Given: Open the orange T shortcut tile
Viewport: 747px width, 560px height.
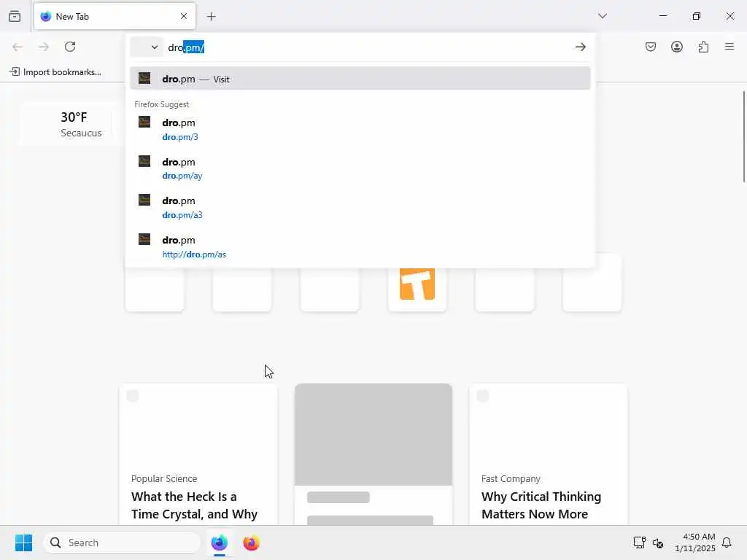Looking at the screenshot, I should tap(417, 284).
